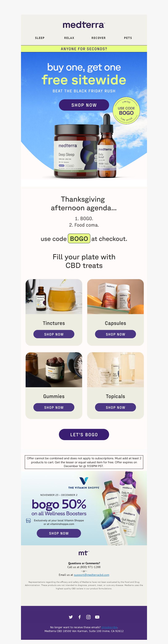The image size is (168, 644).
Task: Click the Topicals product image
Action: [115, 370]
